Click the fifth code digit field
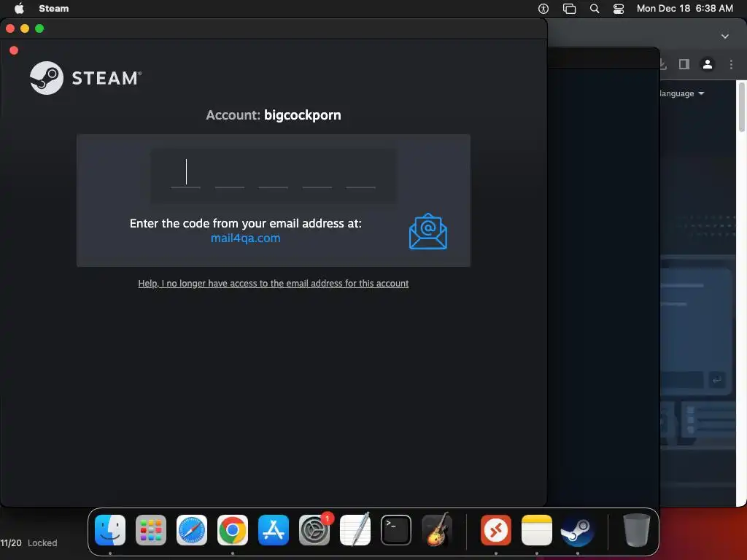 360,174
